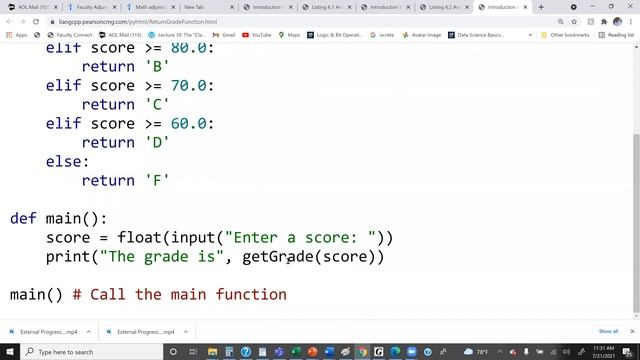Open a new browser tab with plus
The height and width of the screenshot is (360, 640).
tap(541, 7)
